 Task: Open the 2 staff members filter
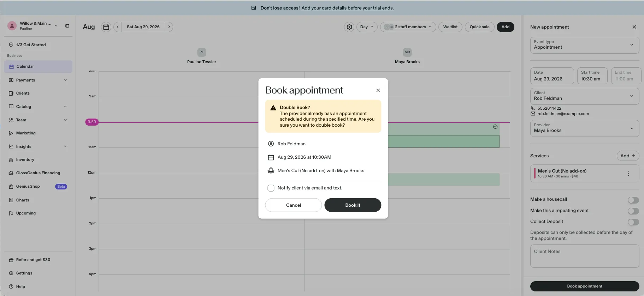point(408,27)
